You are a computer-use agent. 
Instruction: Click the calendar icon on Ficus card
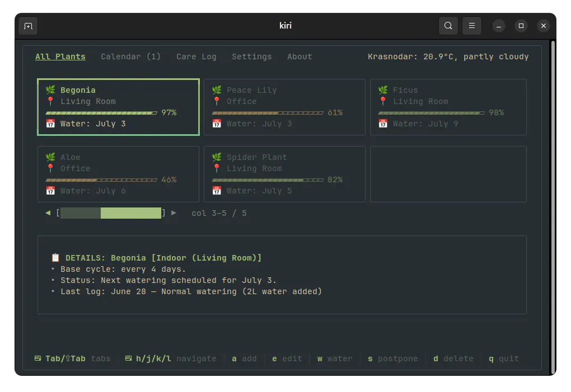point(383,124)
